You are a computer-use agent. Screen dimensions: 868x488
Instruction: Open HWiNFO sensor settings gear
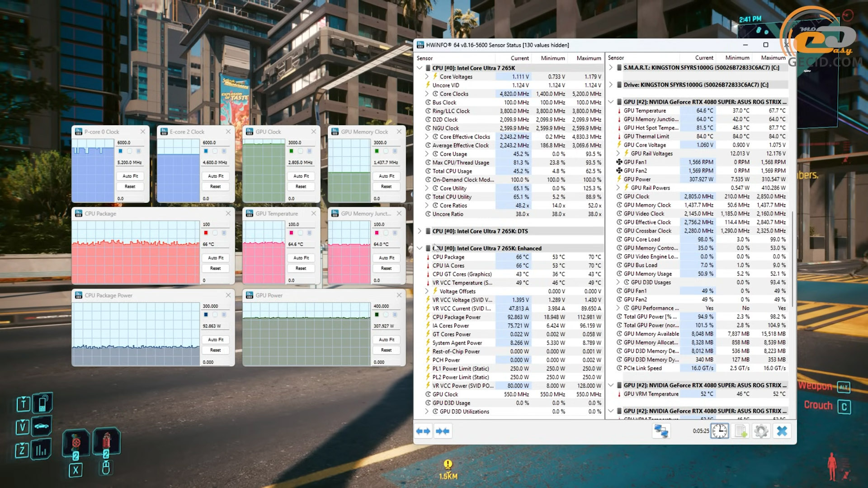tap(761, 431)
